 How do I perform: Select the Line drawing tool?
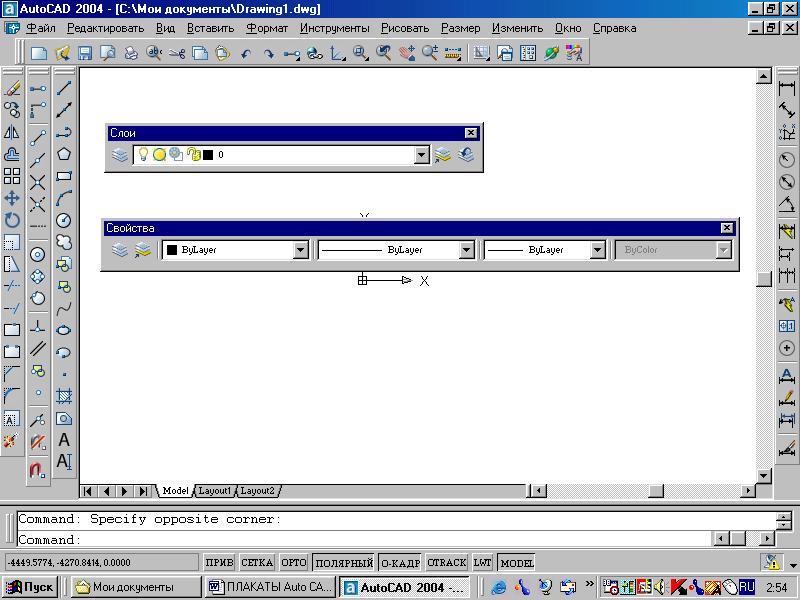coord(64,88)
